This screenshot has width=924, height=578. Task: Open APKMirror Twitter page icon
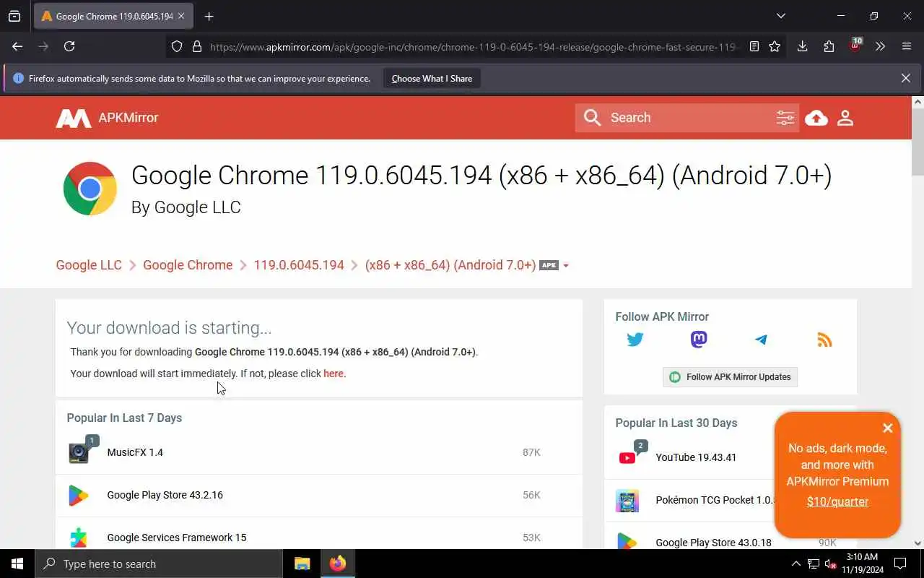pyautogui.click(x=635, y=340)
